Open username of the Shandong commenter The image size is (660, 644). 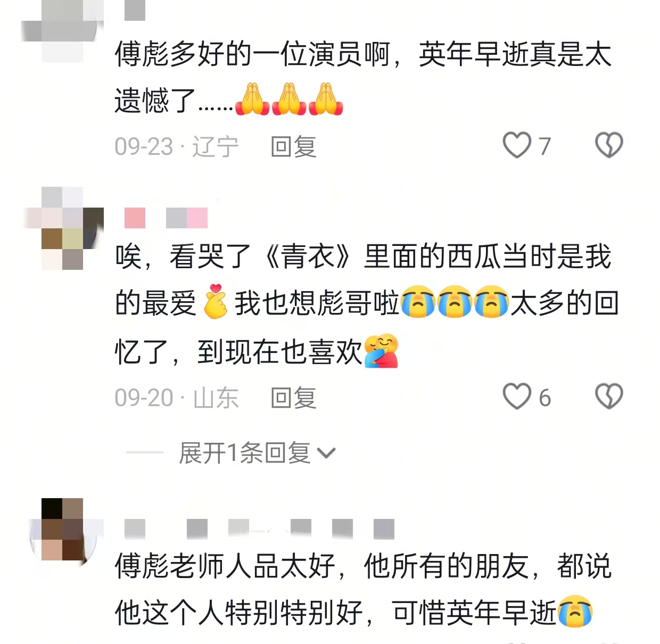coord(166,218)
